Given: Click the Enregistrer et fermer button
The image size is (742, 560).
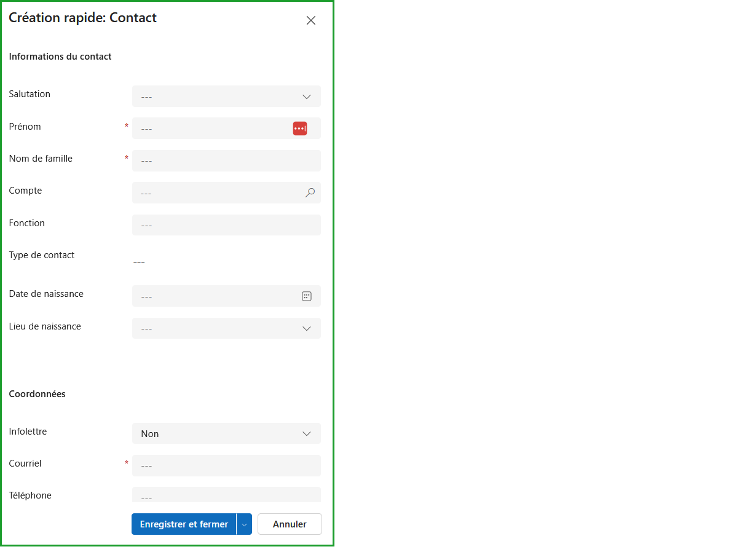Looking at the screenshot, I should pyautogui.click(x=184, y=524).
